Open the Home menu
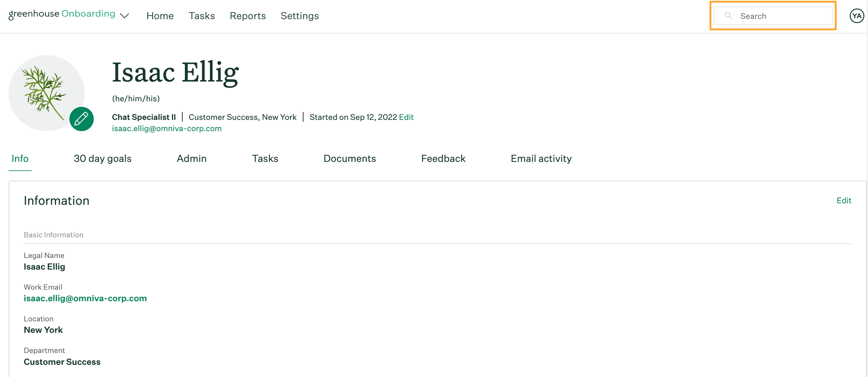The width and height of the screenshot is (868, 377). 160,16
